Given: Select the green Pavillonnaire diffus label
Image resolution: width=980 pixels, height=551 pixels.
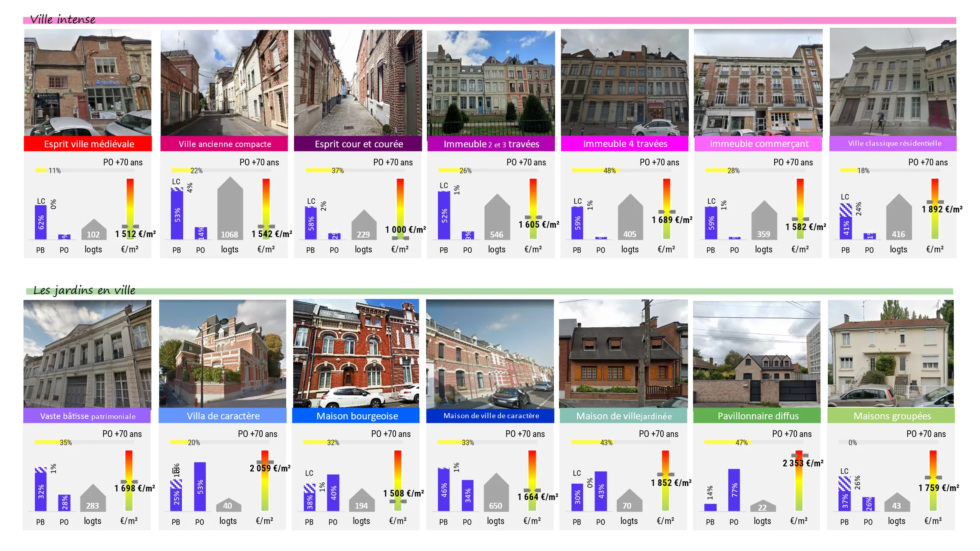Looking at the screenshot, I should tap(757, 415).
